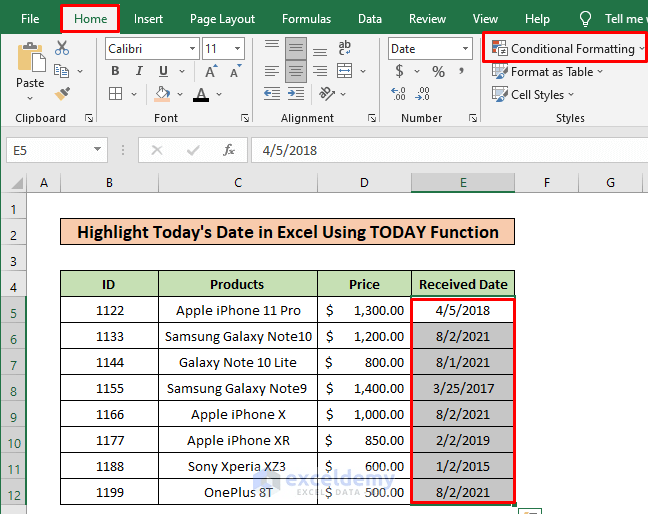
Task: Toggle Bold formatting
Action: point(115,71)
